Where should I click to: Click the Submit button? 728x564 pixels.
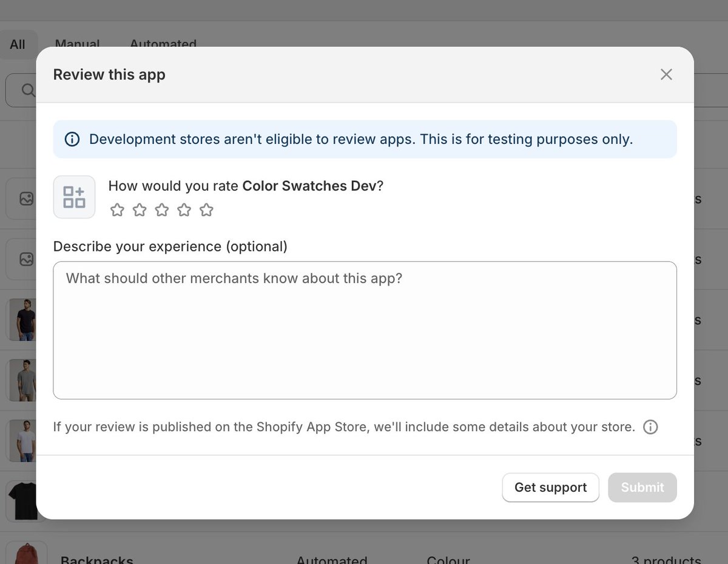click(642, 488)
